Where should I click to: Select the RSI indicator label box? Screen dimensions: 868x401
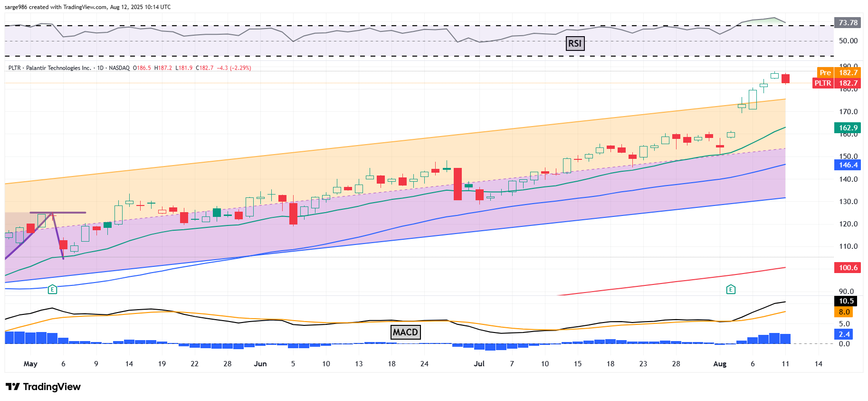pos(575,43)
